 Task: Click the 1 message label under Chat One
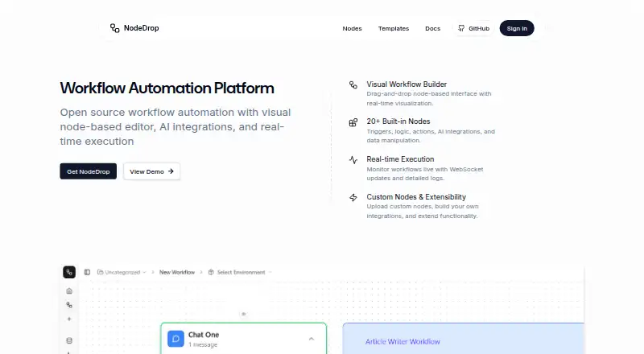pyautogui.click(x=203, y=344)
